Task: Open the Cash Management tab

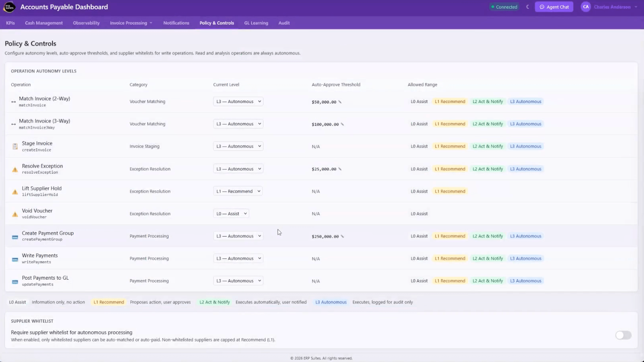Action: click(44, 23)
